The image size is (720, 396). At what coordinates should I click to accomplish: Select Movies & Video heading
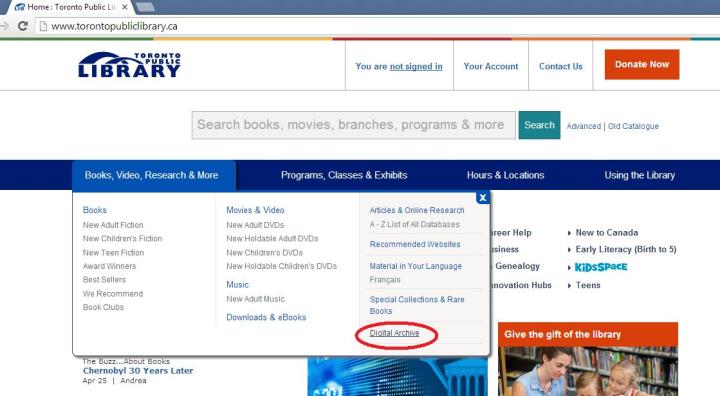pyautogui.click(x=255, y=210)
